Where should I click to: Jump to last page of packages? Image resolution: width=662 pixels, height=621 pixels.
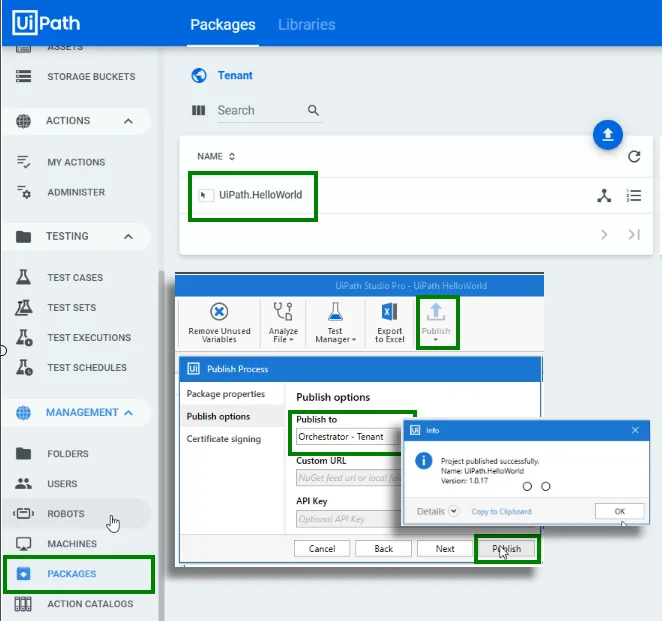click(634, 235)
